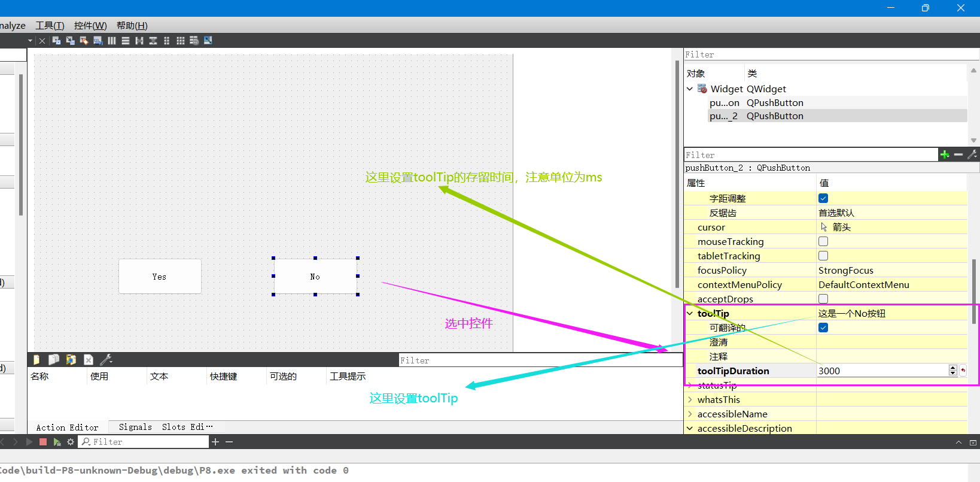Image resolution: width=980 pixels, height=482 pixels.
Task: Click the Adjust Size toolbar icon
Action: click(x=208, y=41)
